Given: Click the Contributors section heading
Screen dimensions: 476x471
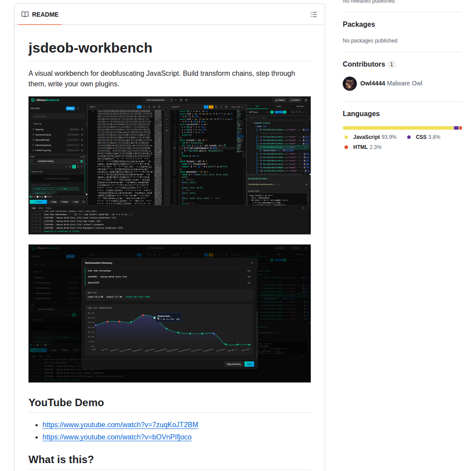Looking at the screenshot, I should coord(364,64).
